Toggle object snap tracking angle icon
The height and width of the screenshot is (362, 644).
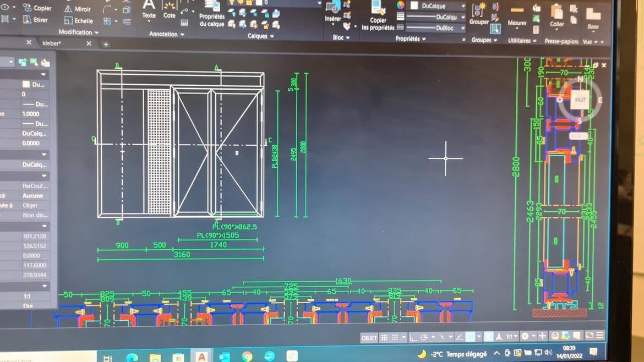(x=460, y=337)
